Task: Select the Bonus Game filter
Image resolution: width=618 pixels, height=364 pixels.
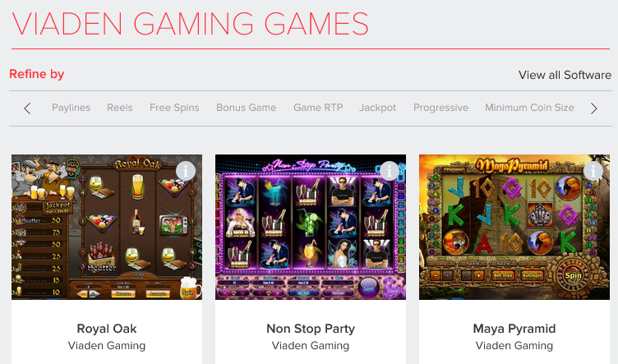Action: (x=247, y=108)
